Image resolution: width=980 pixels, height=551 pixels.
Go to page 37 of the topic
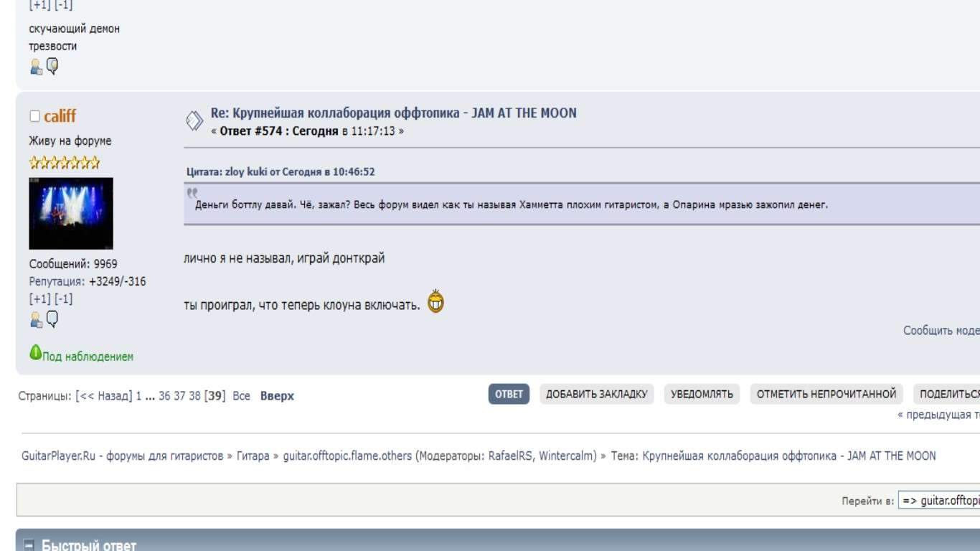(179, 396)
